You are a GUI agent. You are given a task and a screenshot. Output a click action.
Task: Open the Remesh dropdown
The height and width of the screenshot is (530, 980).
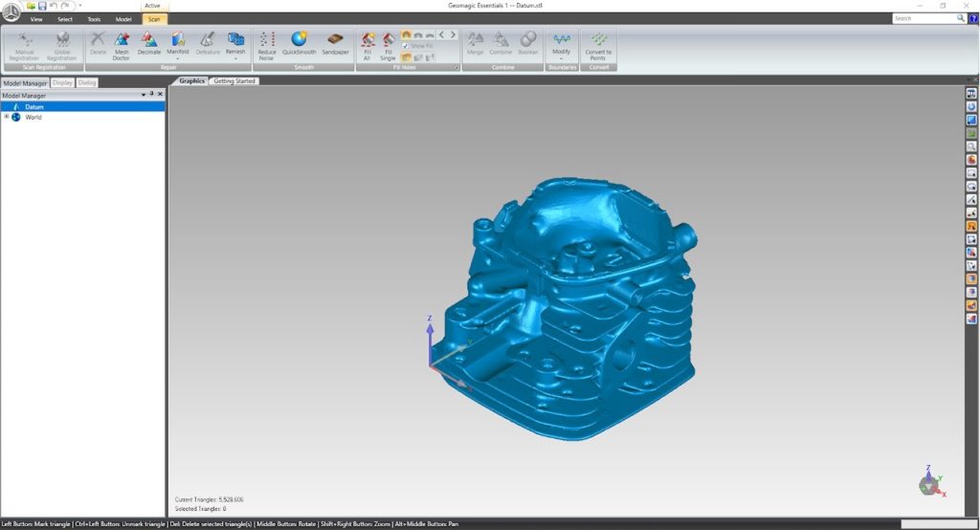click(x=235, y=58)
